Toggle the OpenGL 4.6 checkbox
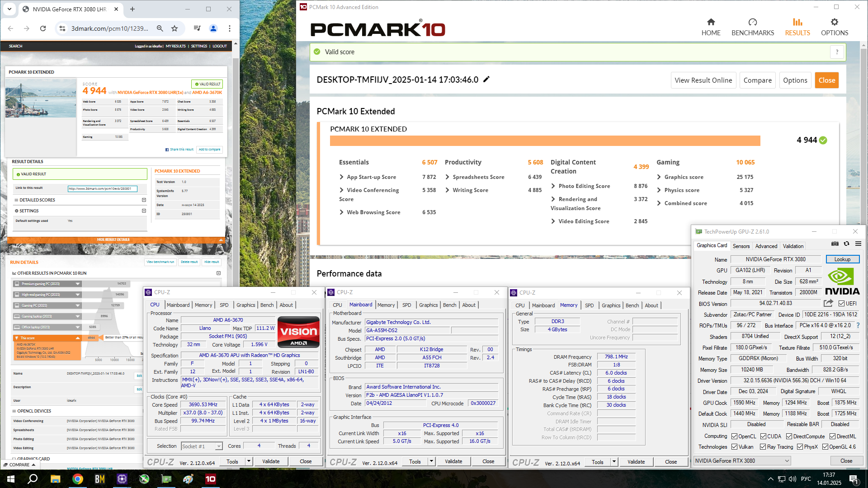Screen dimensions: 868x488 click(x=825, y=447)
